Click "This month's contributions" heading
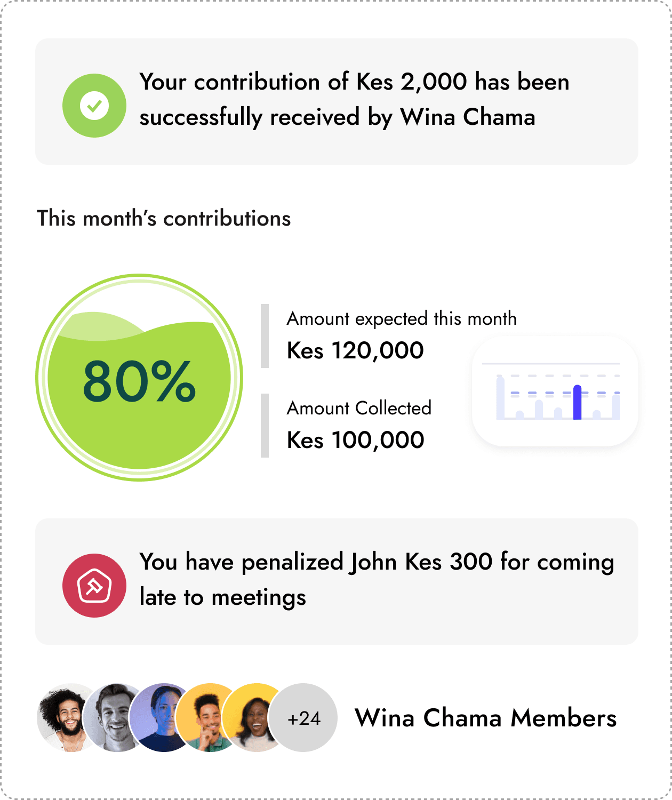Image resolution: width=672 pixels, height=800 pixels. click(x=164, y=219)
